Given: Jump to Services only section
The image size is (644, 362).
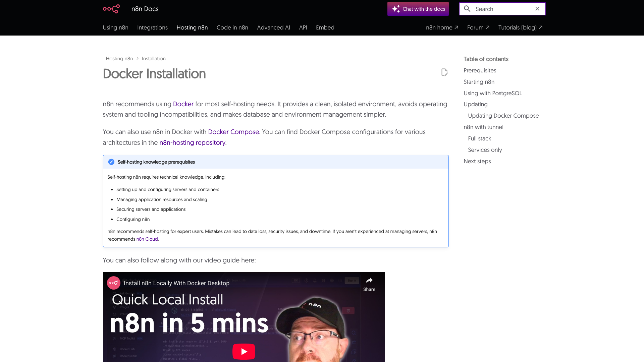Looking at the screenshot, I should click(485, 150).
